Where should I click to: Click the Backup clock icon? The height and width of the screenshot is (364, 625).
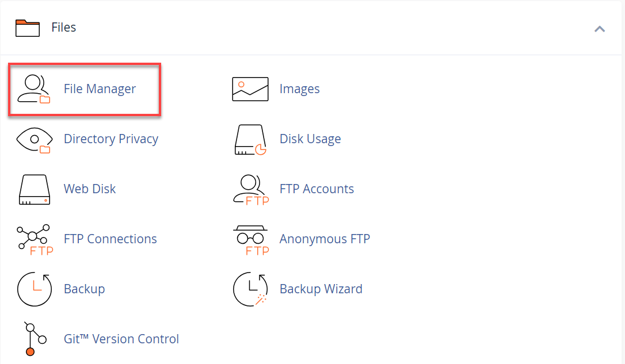(x=35, y=289)
